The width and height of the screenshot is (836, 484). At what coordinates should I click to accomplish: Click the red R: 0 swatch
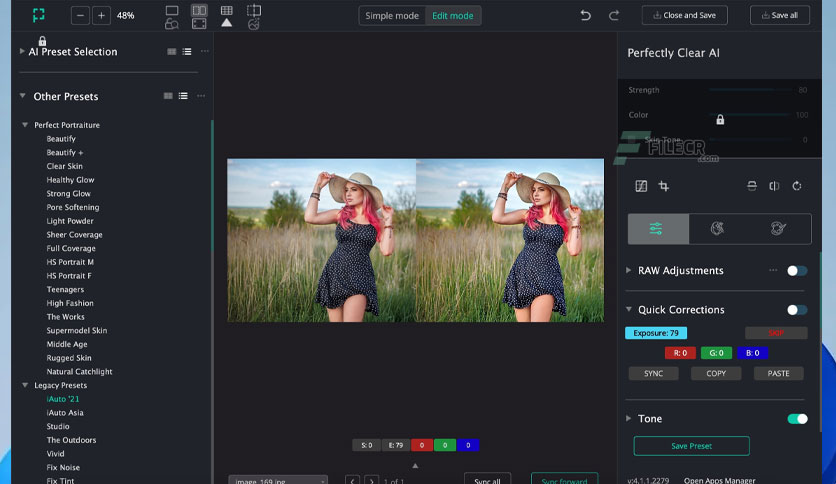680,353
